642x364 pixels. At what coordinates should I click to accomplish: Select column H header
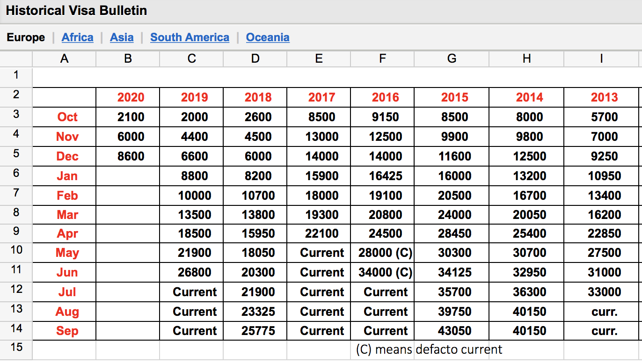[x=526, y=59]
